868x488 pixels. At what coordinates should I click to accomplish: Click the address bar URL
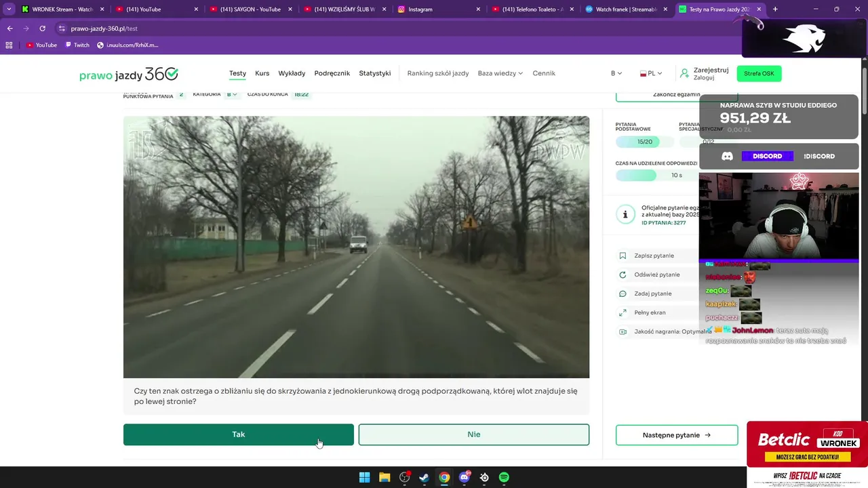coord(104,28)
